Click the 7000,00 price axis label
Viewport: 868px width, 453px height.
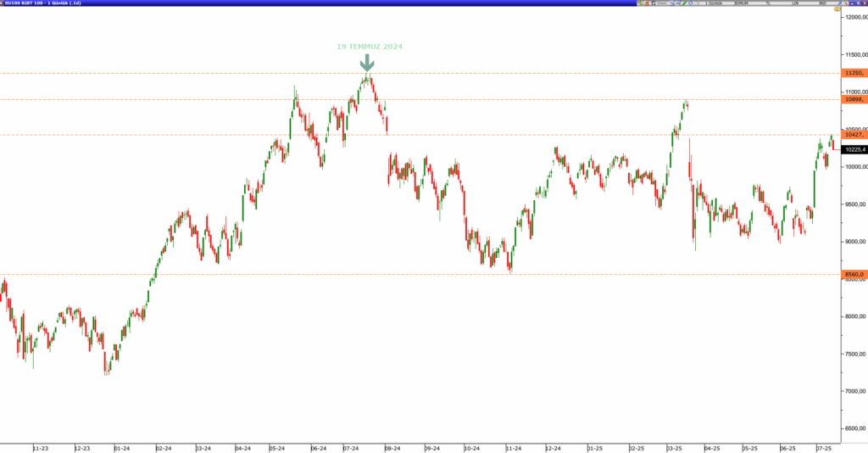(856, 391)
